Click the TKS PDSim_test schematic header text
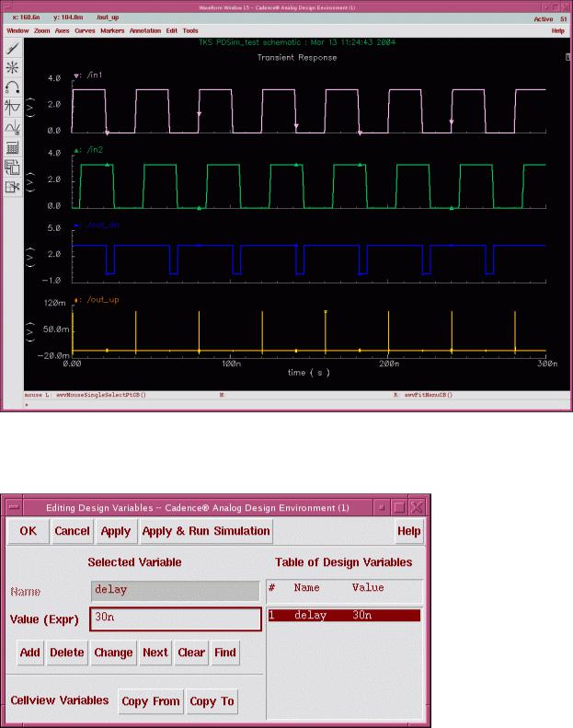Screen dimensions: 573x728 click(297, 42)
